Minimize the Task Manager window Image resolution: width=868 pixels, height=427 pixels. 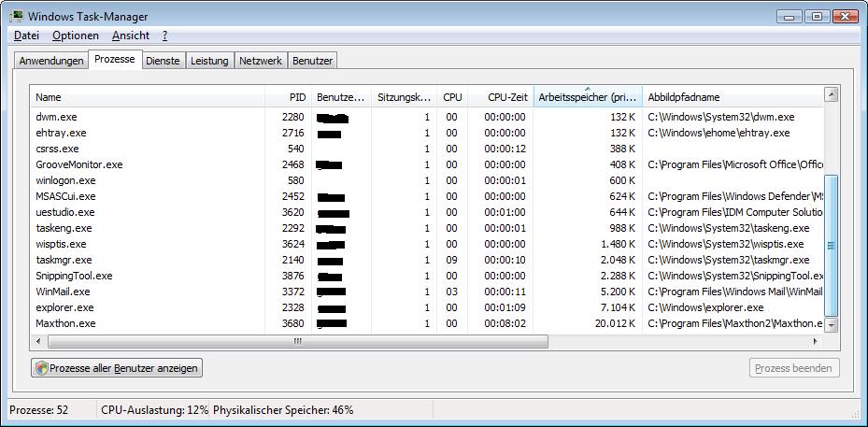789,17
